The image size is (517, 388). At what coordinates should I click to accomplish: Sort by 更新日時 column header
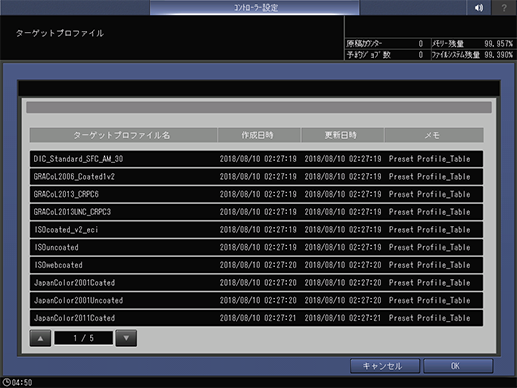pos(343,135)
